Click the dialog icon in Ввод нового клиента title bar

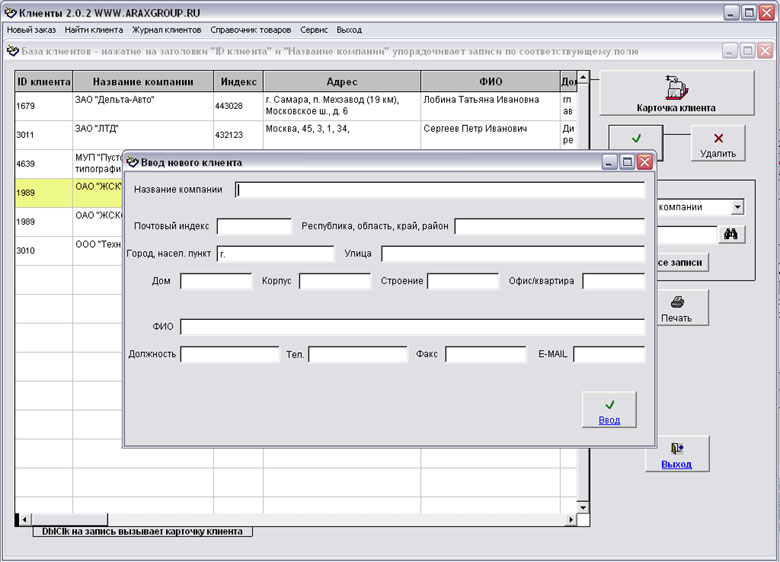(x=132, y=162)
